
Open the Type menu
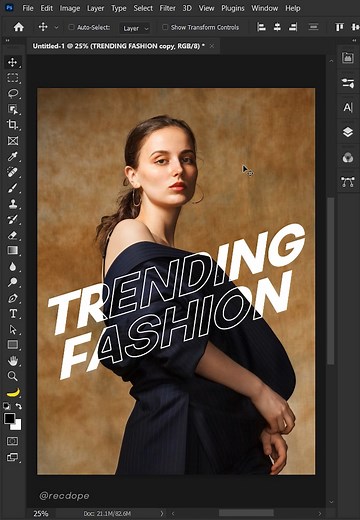pos(119,8)
